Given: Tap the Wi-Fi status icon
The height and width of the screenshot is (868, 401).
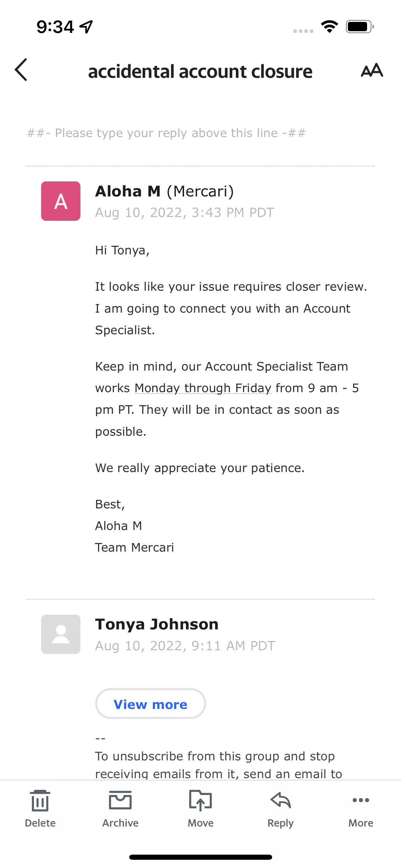Looking at the screenshot, I should pyautogui.click(x=329, y=26).
